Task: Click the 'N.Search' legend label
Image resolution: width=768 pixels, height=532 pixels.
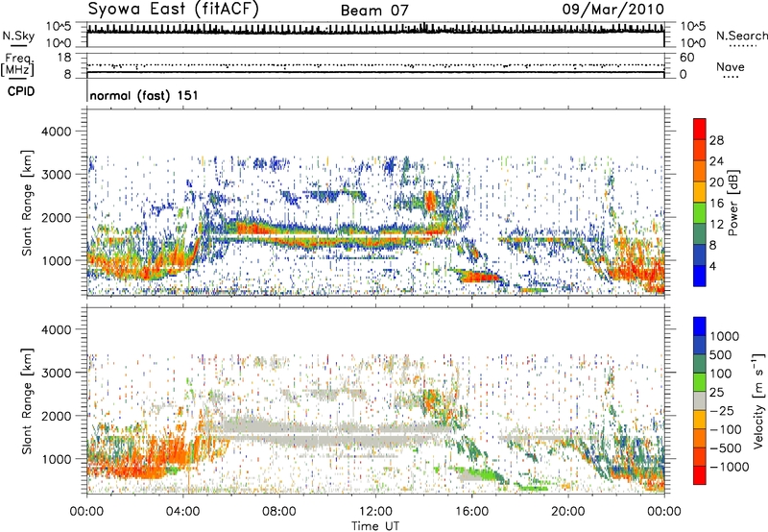Action: point(741,36)
